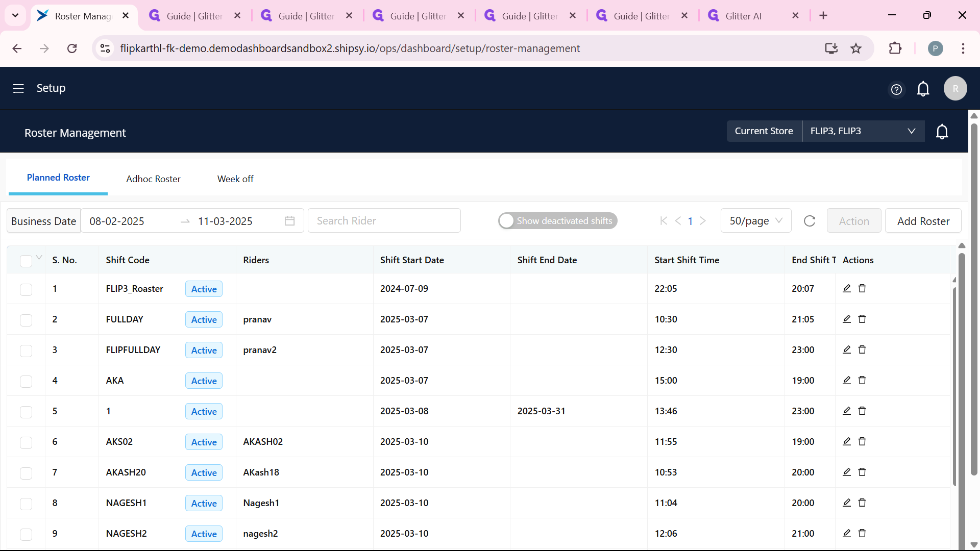The height and width of the screenshot is (551, 980).
Task: Click the browser address bar URL
Action: (x=350, y=48)
